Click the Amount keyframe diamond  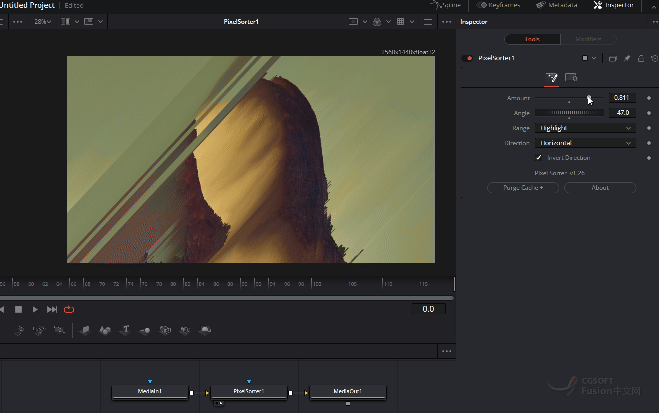(649, 98)
